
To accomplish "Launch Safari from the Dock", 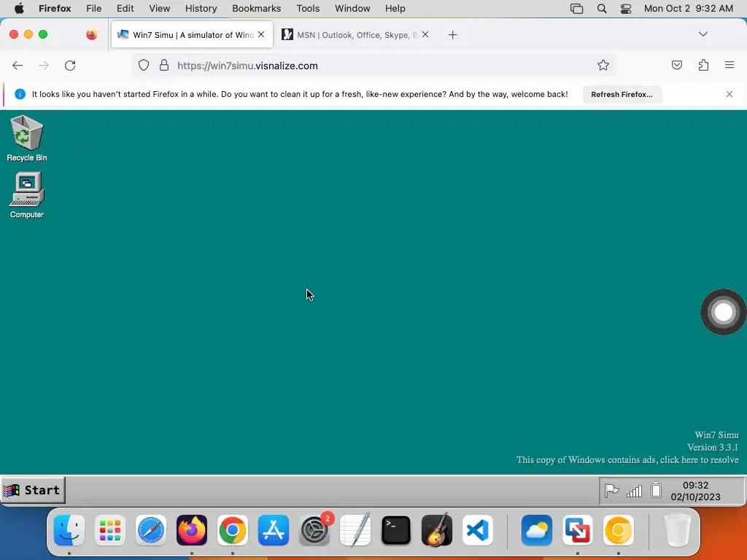I will pos(151,529).
